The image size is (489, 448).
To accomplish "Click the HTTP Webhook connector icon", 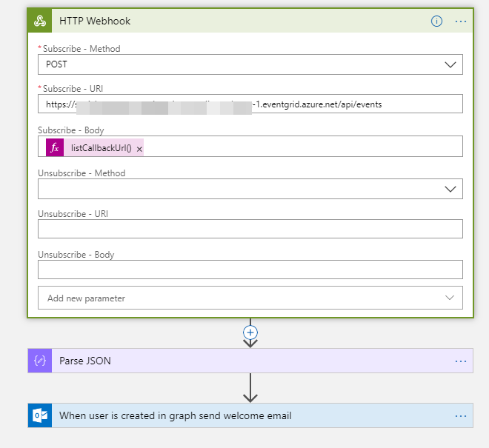I will [x=40, y=21].
